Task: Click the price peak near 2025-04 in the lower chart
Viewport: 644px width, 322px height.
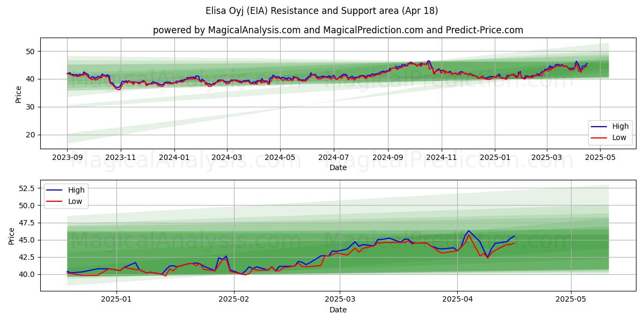Action: pyautogui.click(x=469, y=231)
